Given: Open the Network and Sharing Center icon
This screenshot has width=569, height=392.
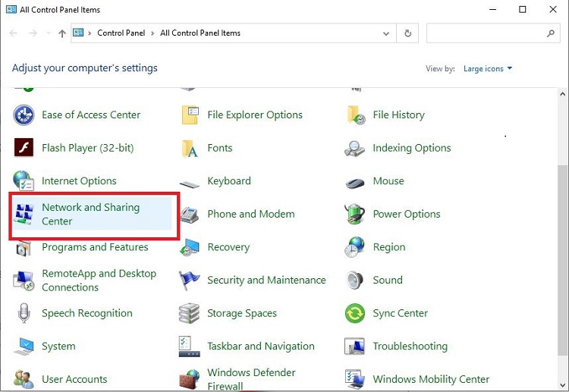Looking at the screenshot, I should click(x=24, y=214).
